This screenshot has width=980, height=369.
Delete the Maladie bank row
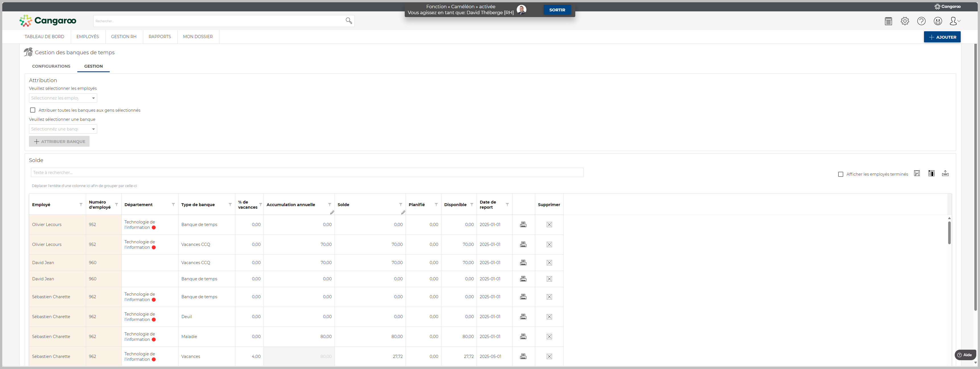pyautogui.click(x=549, y=337)
